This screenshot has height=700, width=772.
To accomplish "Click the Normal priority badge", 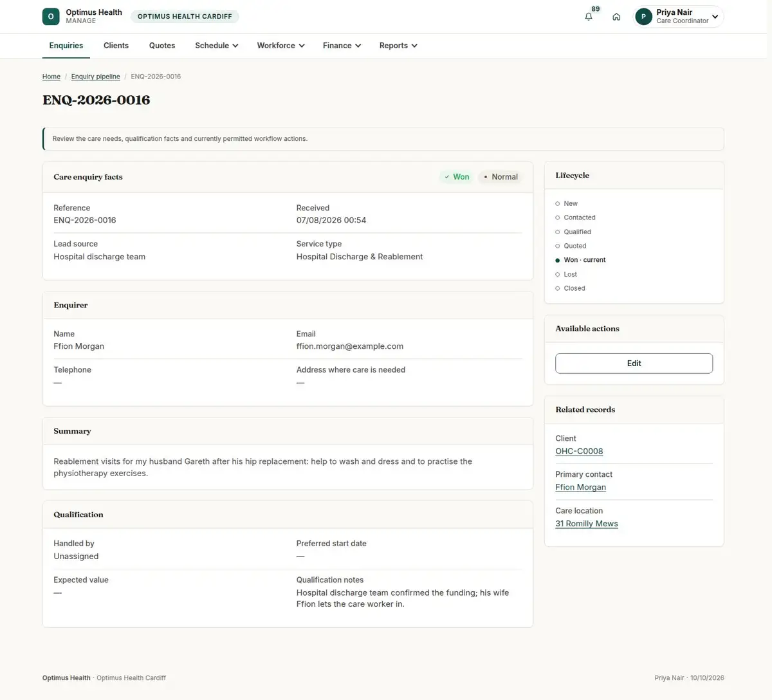I will [501, 177].
